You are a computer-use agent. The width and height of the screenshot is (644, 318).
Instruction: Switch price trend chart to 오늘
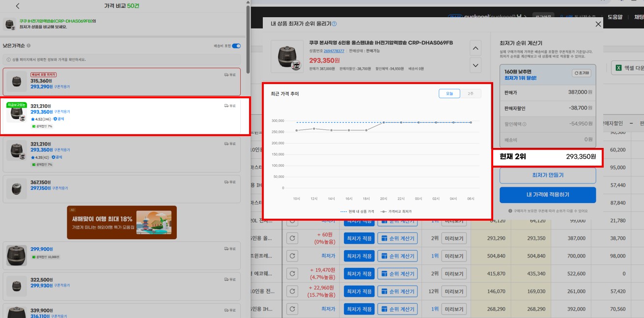(x=449, y=93)
